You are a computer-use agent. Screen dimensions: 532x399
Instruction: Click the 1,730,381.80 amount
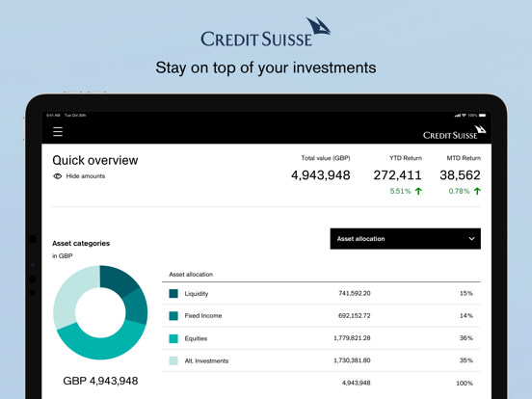(352, 360)
